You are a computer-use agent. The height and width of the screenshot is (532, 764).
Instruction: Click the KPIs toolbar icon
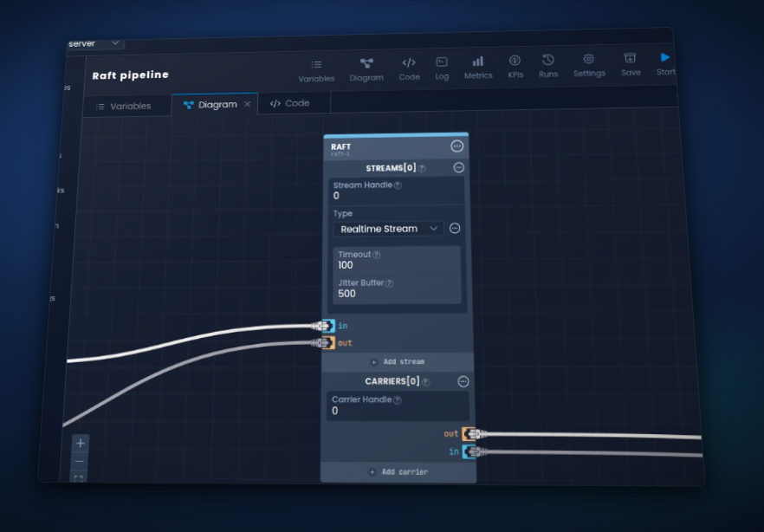point(515,66)
